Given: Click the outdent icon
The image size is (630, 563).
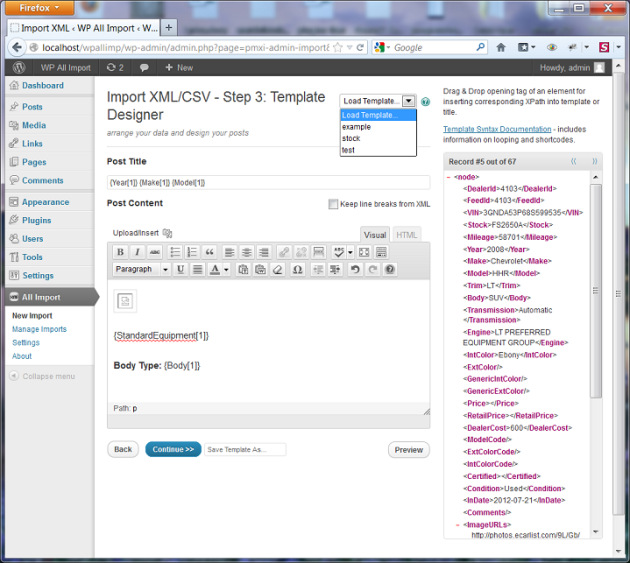Looking at the screenshot, I should click(x=318, y=269).
